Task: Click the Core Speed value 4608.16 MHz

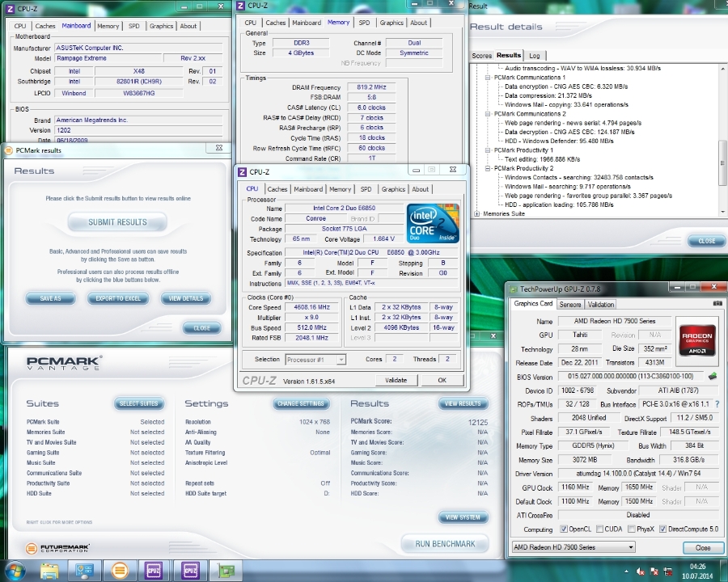Action: coord(311,307)
